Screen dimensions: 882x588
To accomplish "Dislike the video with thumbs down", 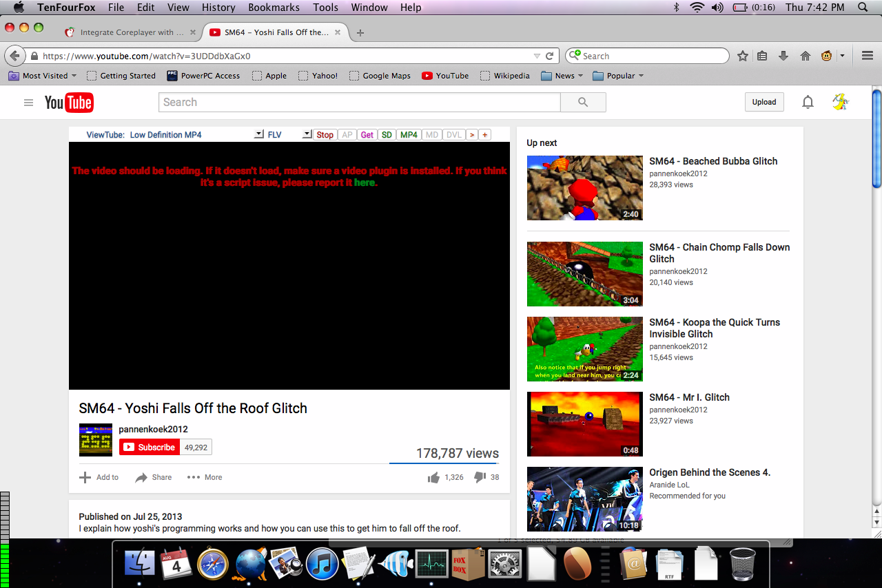I will [480, 477].
